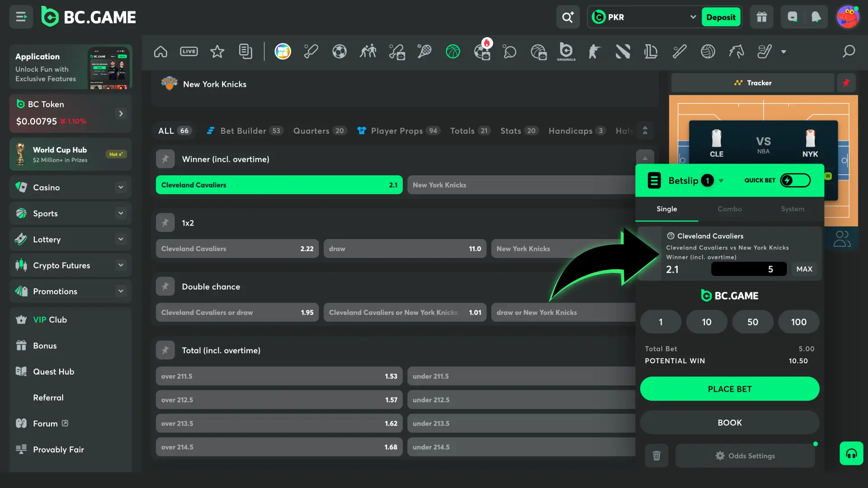Switch to Totals tab
This screenshot has width=868, height=488.
(x=471, y=131)
